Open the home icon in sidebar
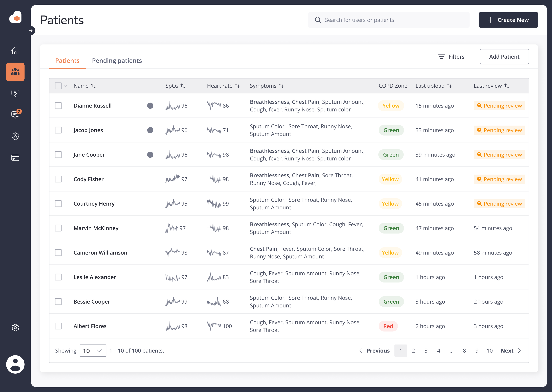The height and width of the screenshot is (392, 552). (15, 50)
